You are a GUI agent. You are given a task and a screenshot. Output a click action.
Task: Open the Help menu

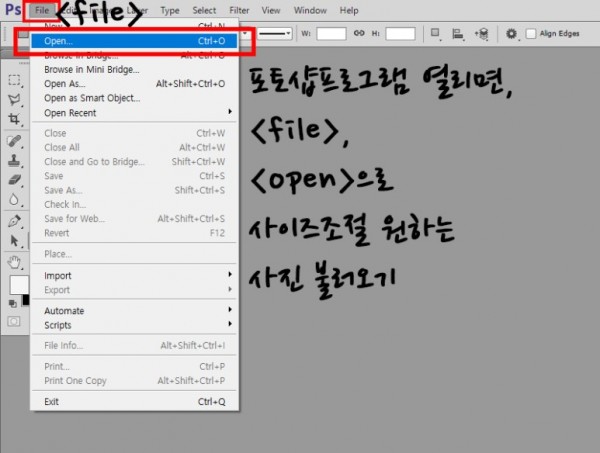pos(349,10)
